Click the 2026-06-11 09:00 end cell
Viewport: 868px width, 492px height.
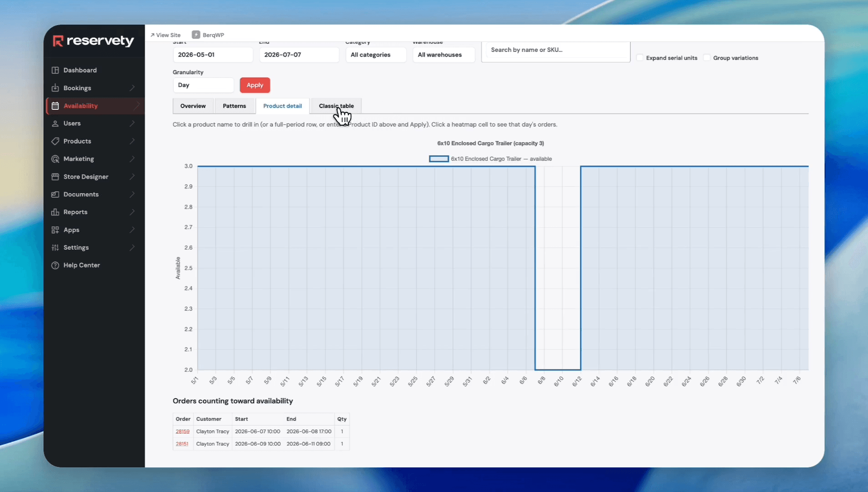pyautogui.click(x=308, y=444)
